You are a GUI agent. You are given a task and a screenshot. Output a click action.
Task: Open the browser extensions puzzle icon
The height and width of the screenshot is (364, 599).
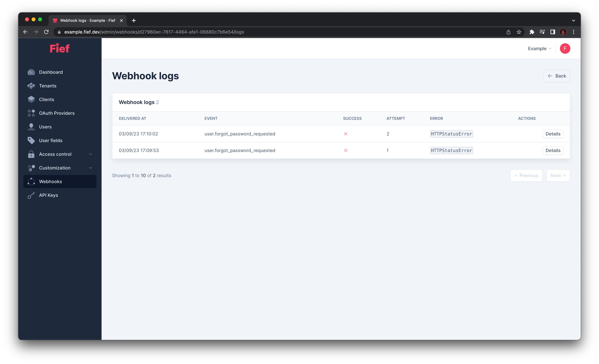pos(532,32)
